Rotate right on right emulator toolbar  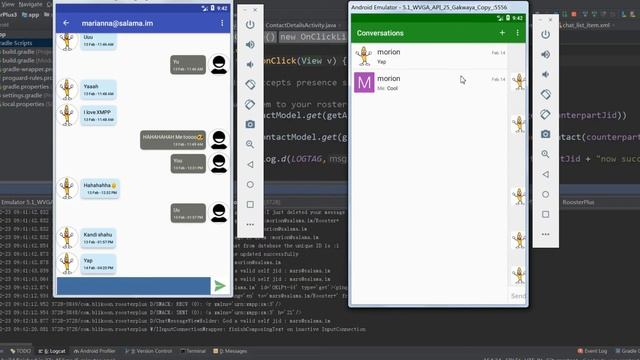pyautogui.click(x=546, y=114)
